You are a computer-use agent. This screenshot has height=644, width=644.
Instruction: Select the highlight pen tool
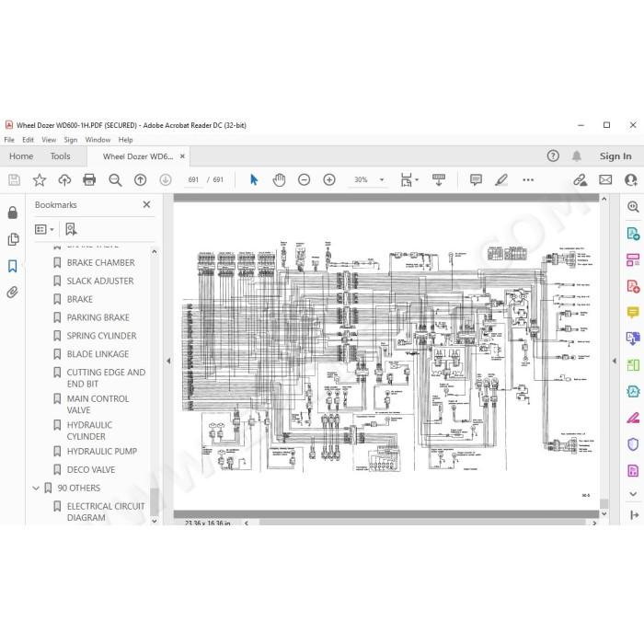[501, 180]
